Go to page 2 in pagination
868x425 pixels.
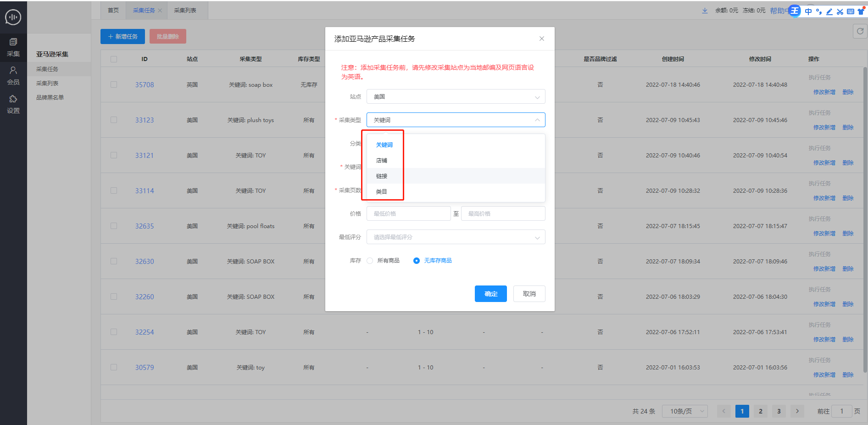point(761,411)
